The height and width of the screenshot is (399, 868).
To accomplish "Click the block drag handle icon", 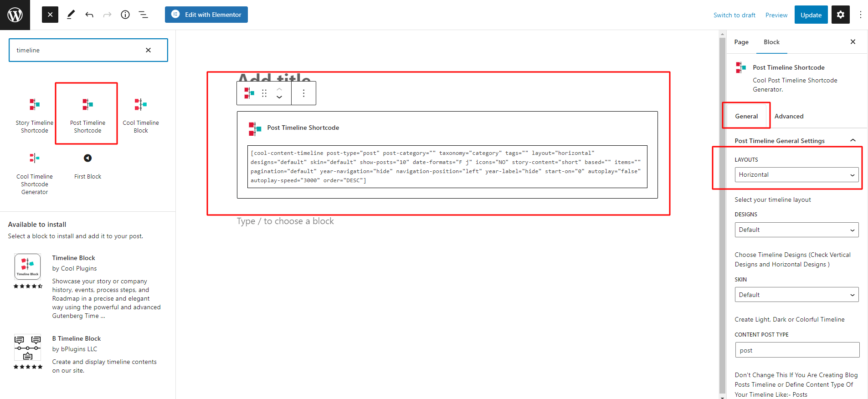I will 264,93.
